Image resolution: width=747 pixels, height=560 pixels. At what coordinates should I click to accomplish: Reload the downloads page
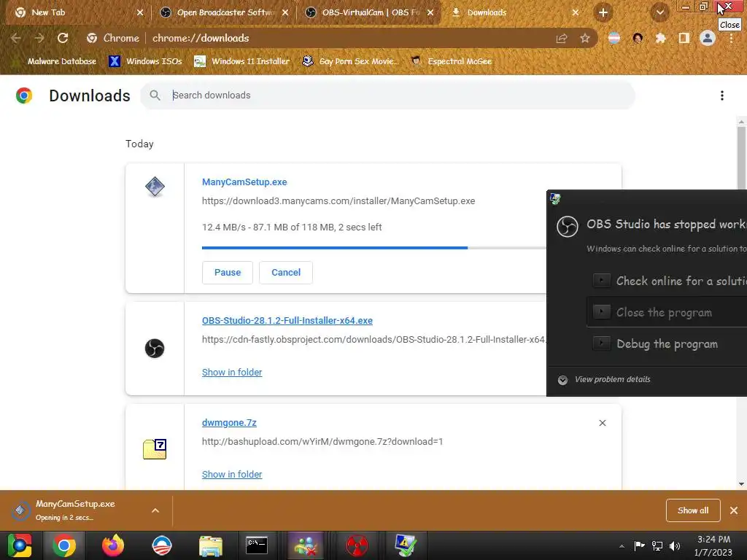[63, 38]
